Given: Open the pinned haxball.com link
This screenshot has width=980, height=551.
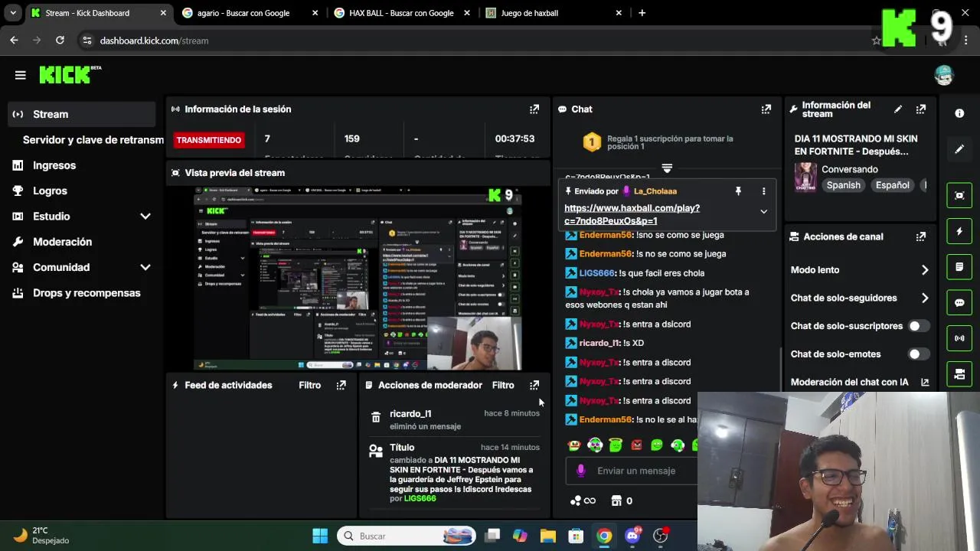Looking at the screenshot, I should [x=632, y=214].
